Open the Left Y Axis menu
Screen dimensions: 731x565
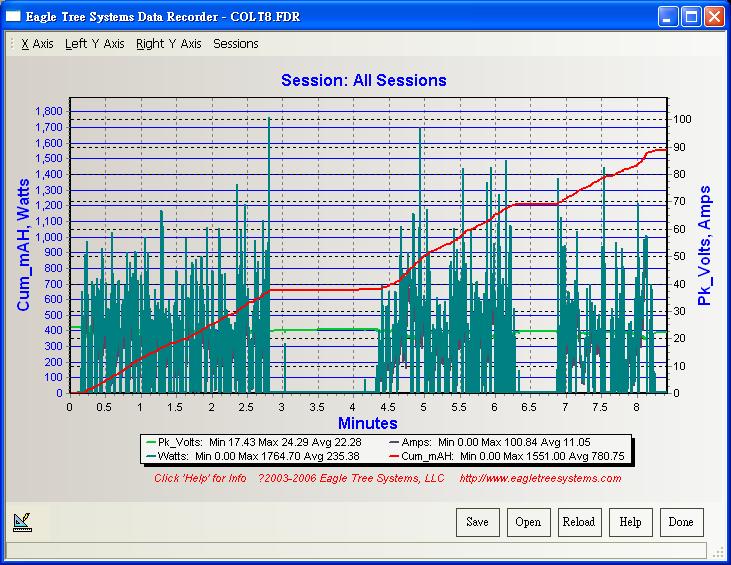(x=94, y=44)
